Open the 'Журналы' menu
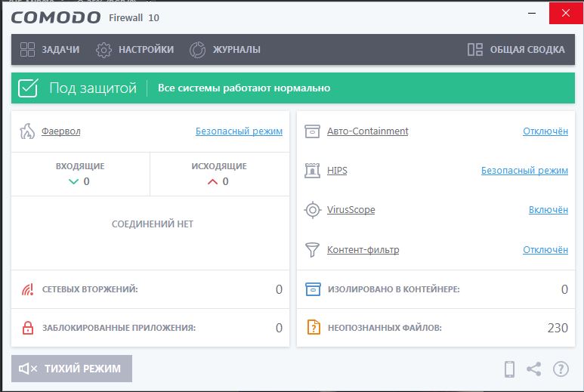Viewport: 584px width, 392px height. pyautogui.click(x=224, y=50)
